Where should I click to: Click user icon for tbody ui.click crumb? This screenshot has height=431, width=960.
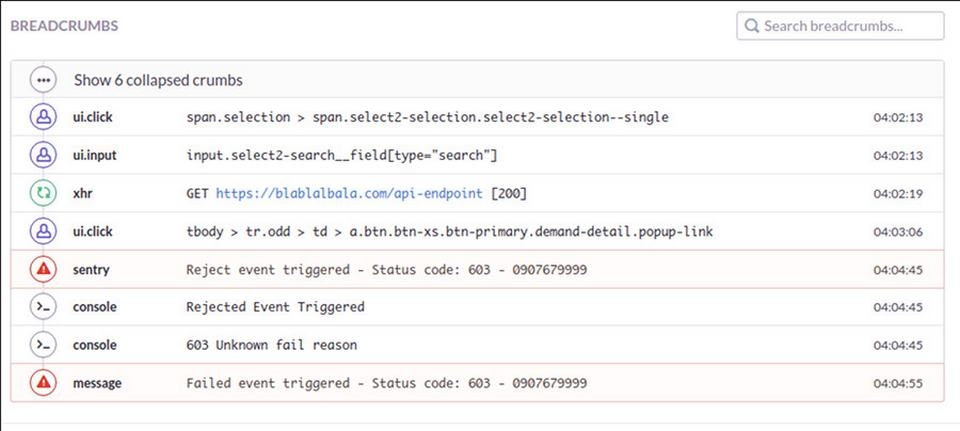pyautogui.click(x=43, y=232)
